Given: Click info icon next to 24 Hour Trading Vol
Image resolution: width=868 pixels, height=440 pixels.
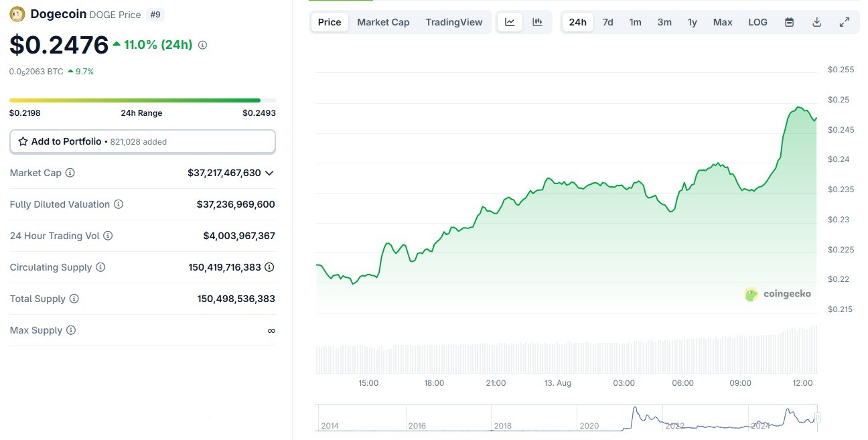Looking at the screenshot, I should click(x=108, y=236).
